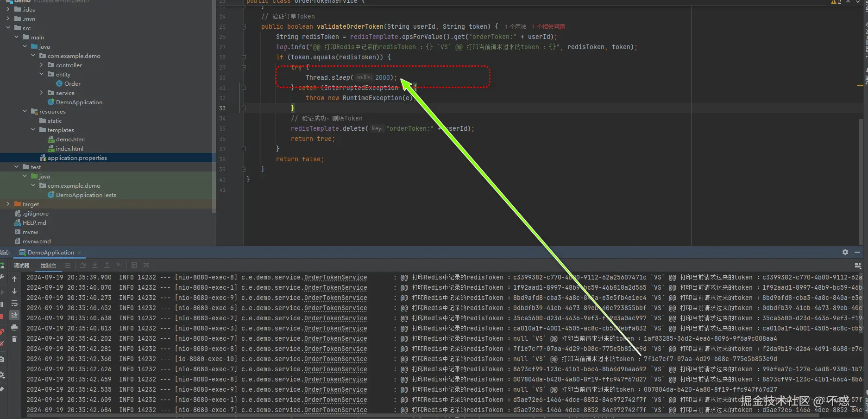Collapse the templates folder

click(x=33, y=130)
